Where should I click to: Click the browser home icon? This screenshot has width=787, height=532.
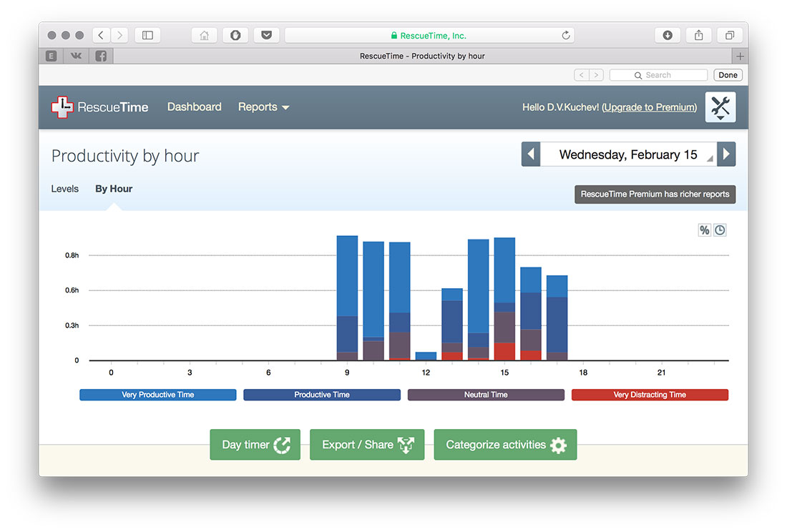point(205,35)
